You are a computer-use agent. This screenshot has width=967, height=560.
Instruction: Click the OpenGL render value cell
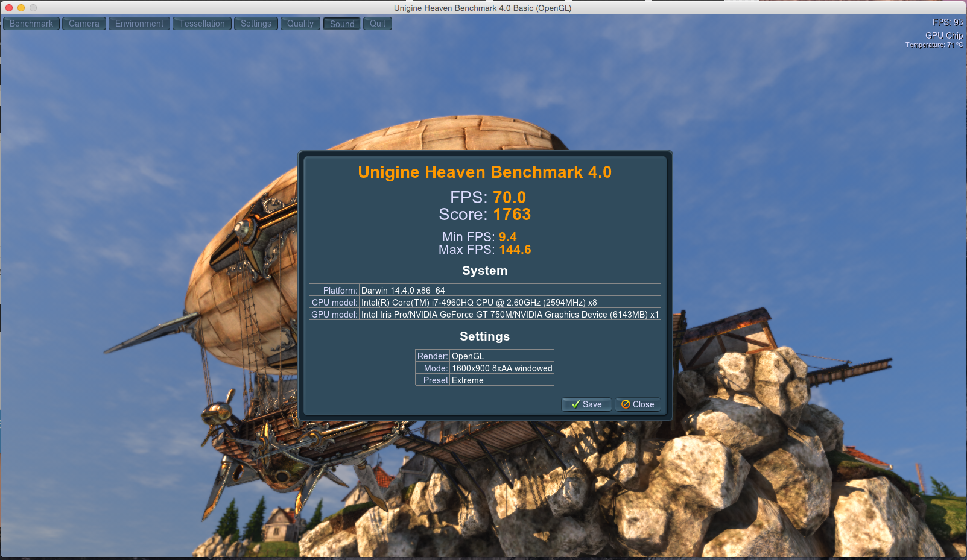502,356
